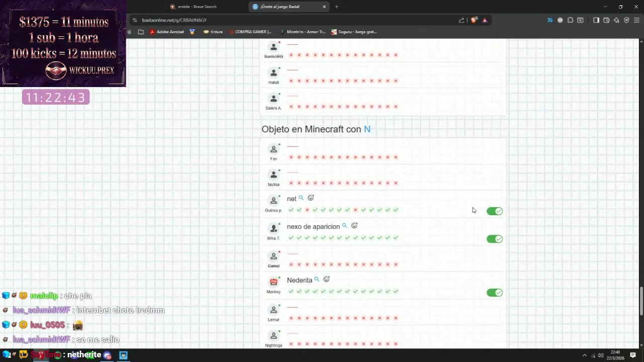Open the Windows notification center icon
The image size is (644, 362).
point(633,355)
